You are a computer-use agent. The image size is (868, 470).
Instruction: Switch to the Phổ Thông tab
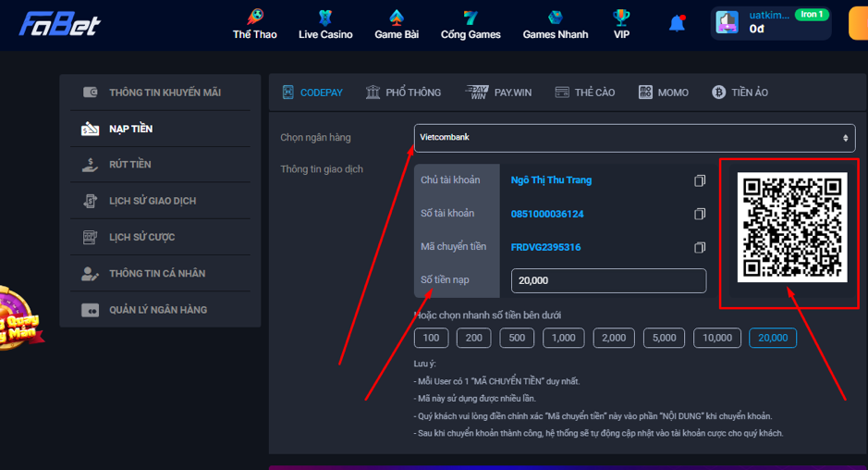tap(403, 93)
